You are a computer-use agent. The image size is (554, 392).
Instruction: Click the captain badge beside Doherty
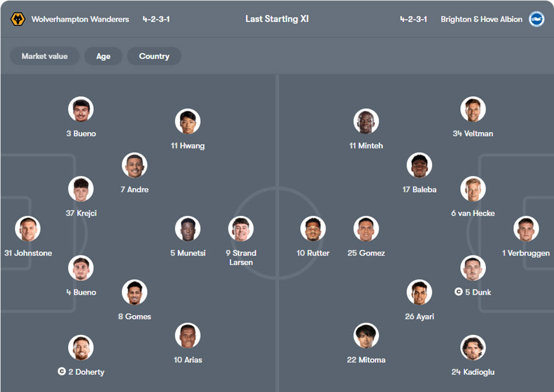(x=62, y=372)
